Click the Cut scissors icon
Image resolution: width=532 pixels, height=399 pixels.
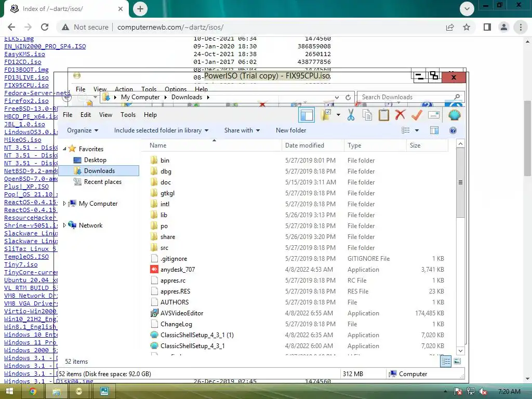tap(351, 115)
